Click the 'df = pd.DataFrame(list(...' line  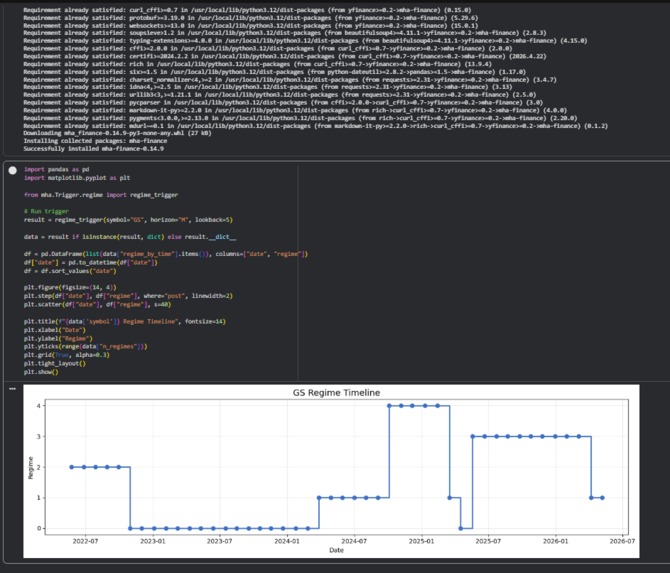click(166, 254)
